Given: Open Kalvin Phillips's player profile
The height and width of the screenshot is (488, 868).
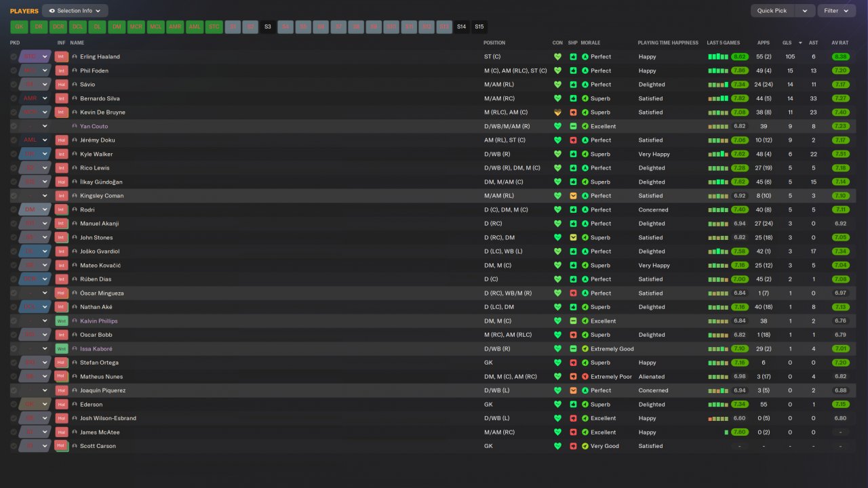Looking at the screenshot, I should point(98,321).
